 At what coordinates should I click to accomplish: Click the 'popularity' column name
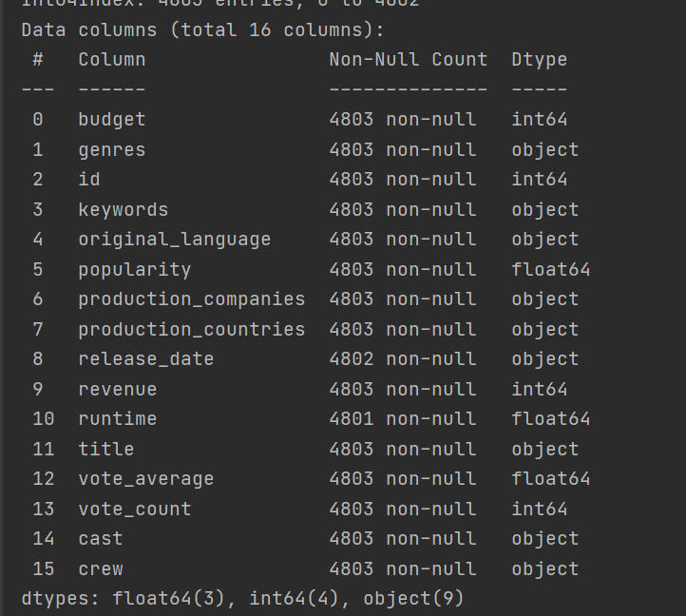(135, 270)
